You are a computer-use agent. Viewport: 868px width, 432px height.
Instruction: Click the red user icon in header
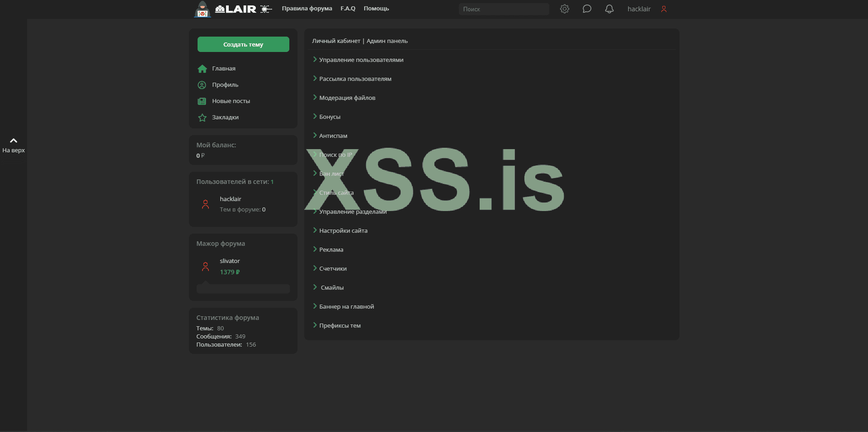(664, 9)
